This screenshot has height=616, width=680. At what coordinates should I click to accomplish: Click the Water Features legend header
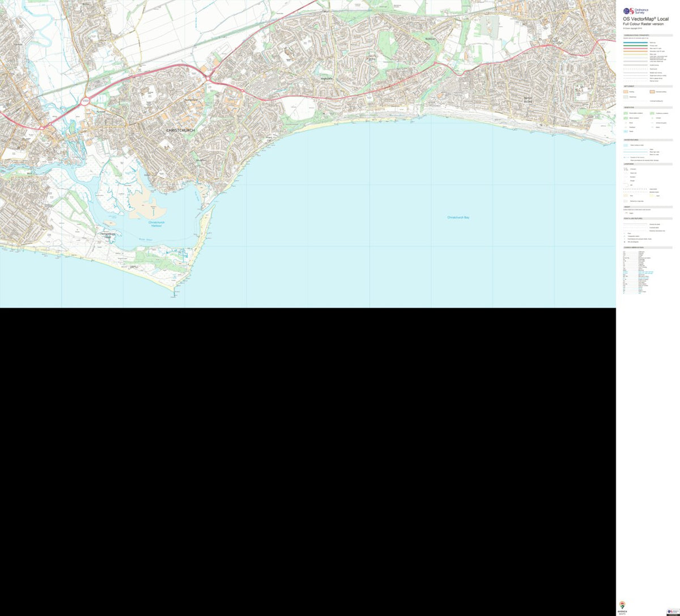point(648,140)
